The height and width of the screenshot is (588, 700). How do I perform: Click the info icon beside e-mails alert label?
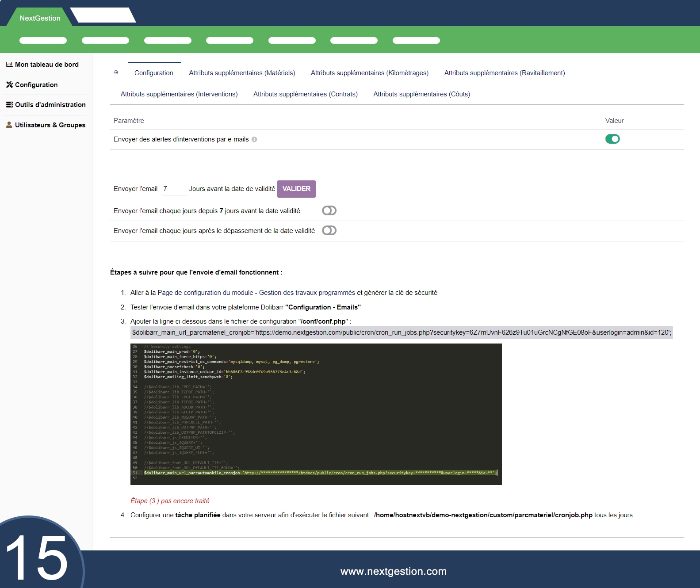pyautogui.click(x=254, y=139)
